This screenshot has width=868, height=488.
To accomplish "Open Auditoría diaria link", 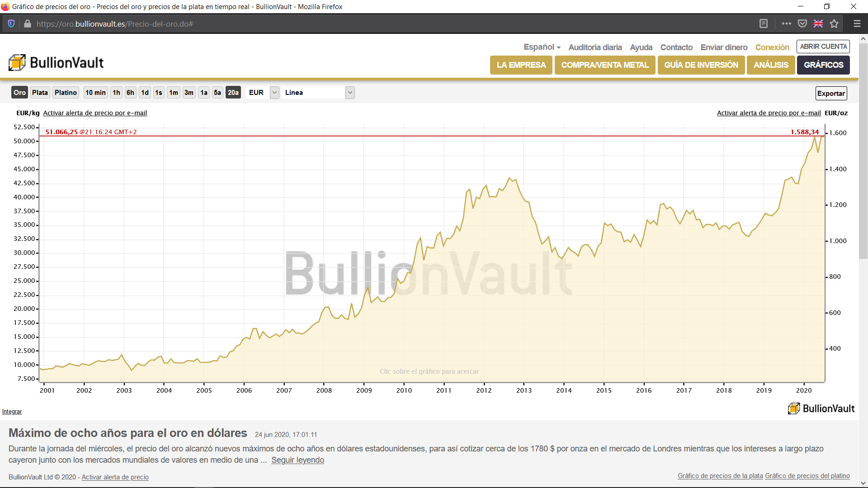I will coord(595,47).
